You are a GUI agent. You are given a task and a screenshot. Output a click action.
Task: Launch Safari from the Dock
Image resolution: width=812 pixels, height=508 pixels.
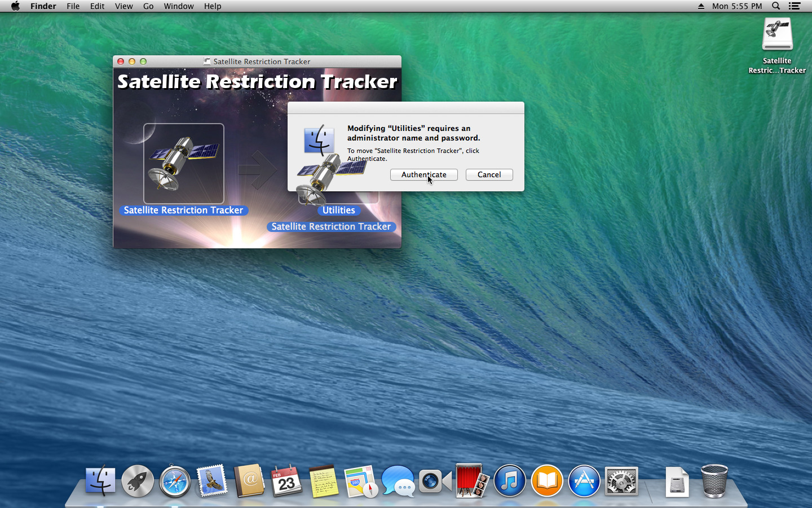175,481
